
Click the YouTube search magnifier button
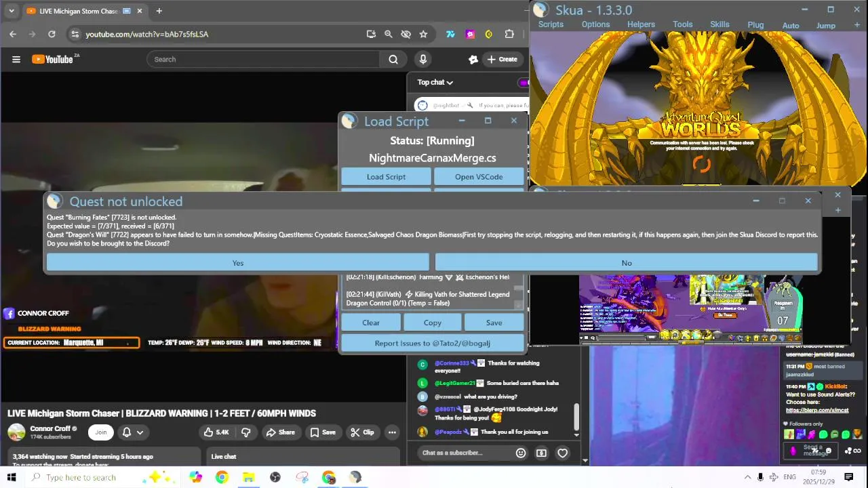tap(393, 60)
